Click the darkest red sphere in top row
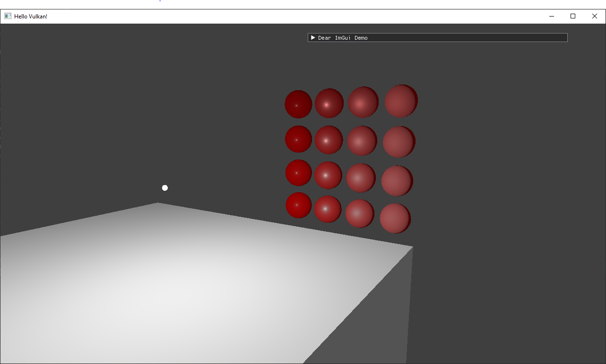 [x=298, y=104]
